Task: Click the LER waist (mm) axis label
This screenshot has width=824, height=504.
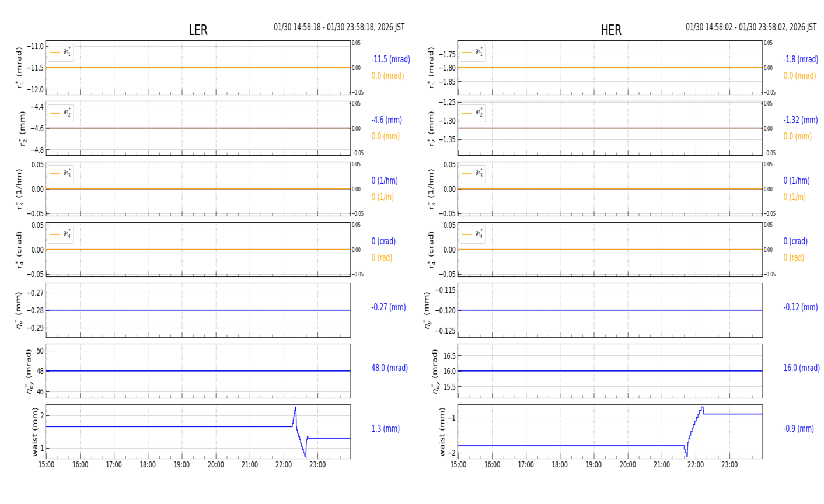Action: point(35,432)
